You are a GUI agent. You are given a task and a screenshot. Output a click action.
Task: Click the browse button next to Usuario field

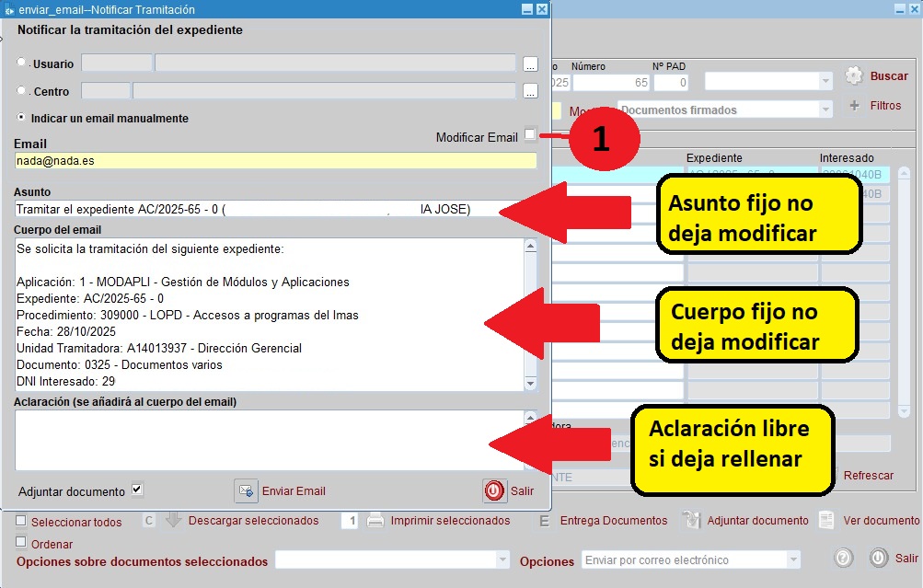530,64
